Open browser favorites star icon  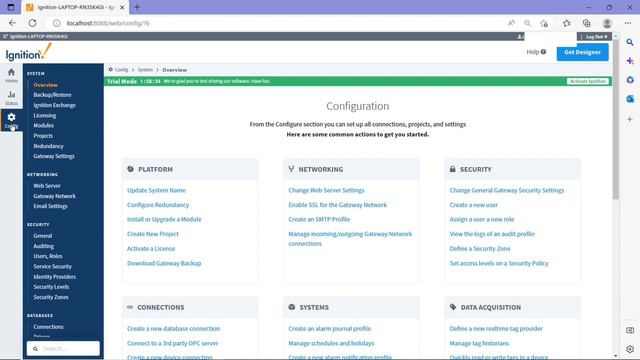567,23
